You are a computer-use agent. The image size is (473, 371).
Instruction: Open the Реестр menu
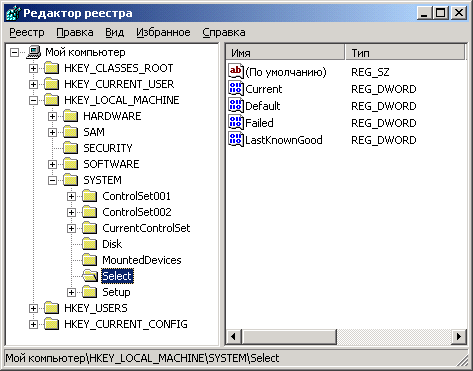click(x=27, y=32)
